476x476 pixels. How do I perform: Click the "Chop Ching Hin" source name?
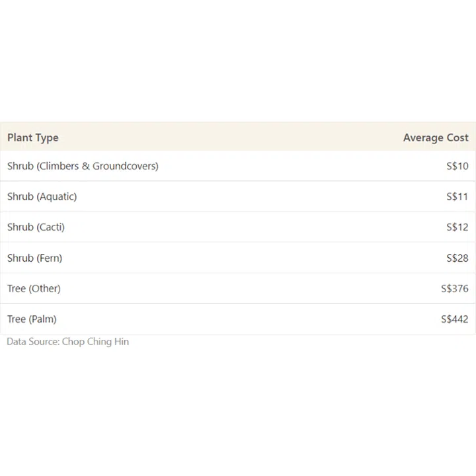point(95,342)
